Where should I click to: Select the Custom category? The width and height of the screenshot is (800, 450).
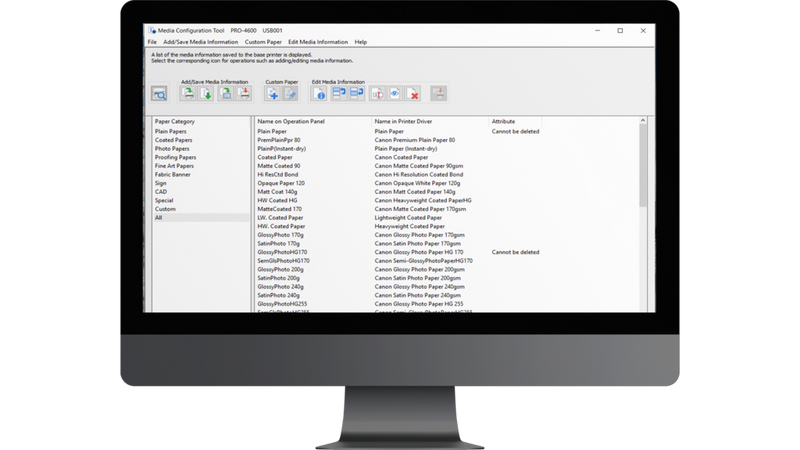click(x=165, y=209)
